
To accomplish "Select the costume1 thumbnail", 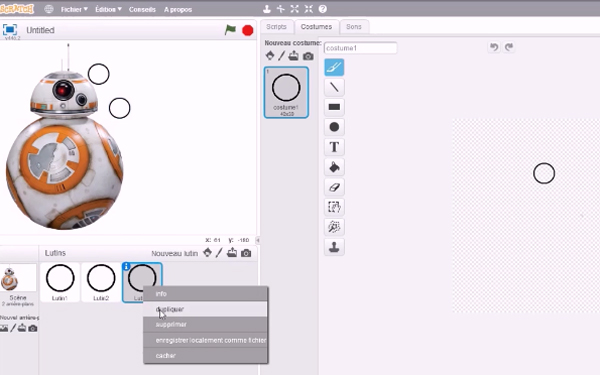I will click(x=286, y=92).
